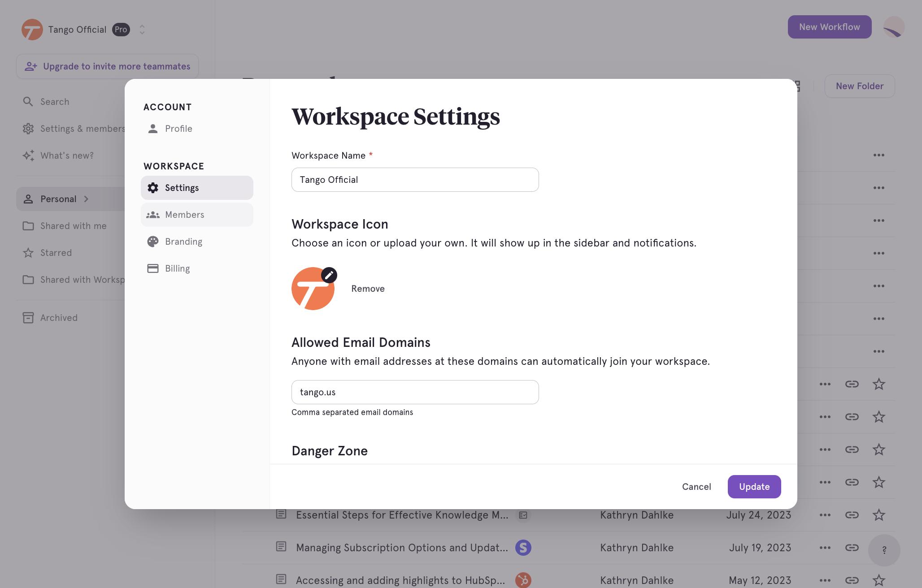
Task: Open more options for Essential Steps workflow
Action: click(x=825, y=515)
